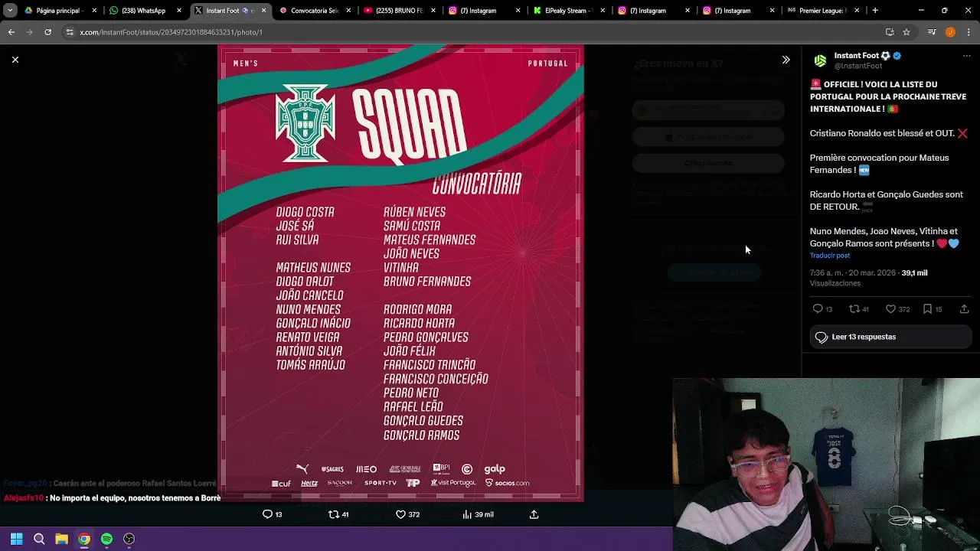Click the address bar URL
This screenshot has width=980, height=551.
point(171,32)
